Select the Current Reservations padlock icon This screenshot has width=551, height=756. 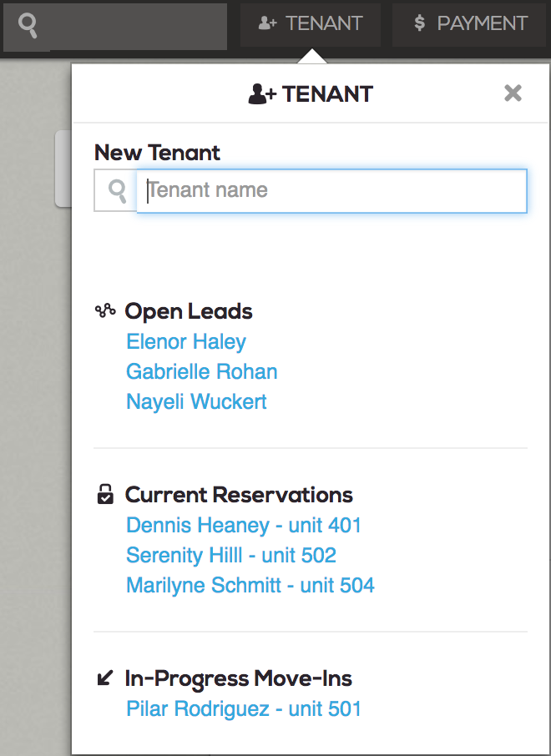[104, 494]
